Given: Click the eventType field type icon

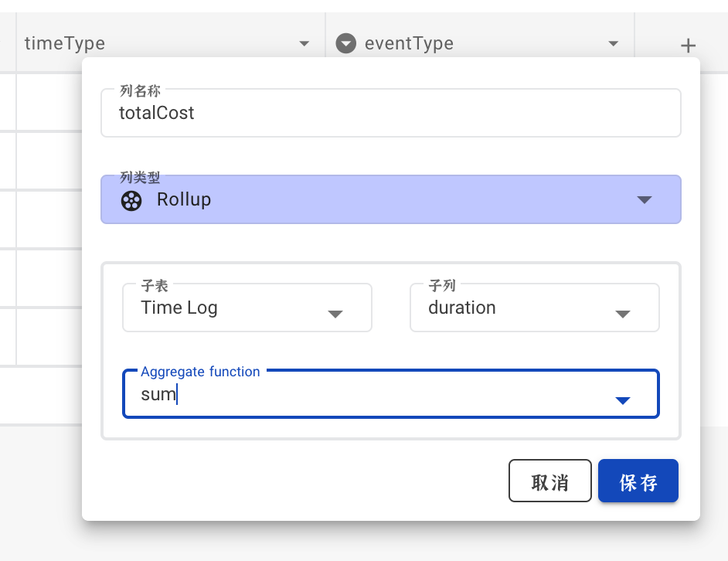Looking at the screenshot, I should pos(345,42).
